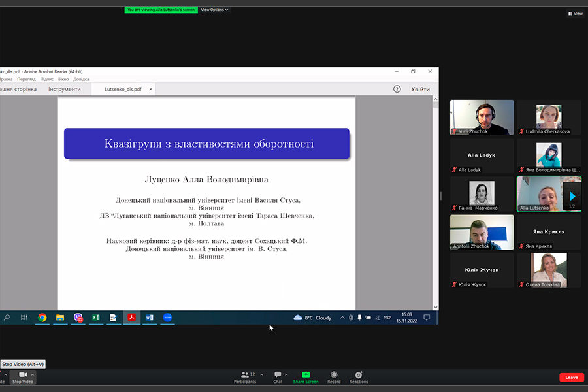Expand the arrow next to Stop Video

33,375
